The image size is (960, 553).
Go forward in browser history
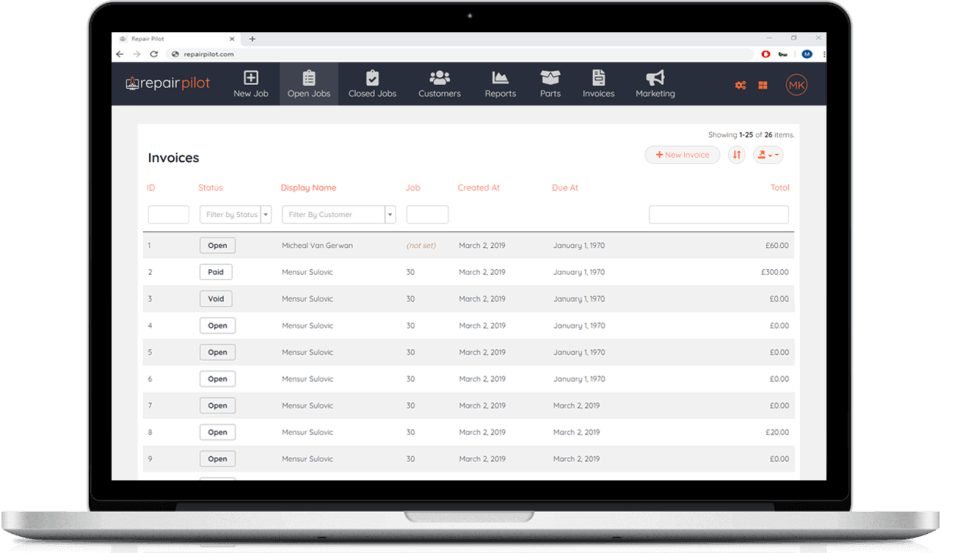[x=137, y=54]
